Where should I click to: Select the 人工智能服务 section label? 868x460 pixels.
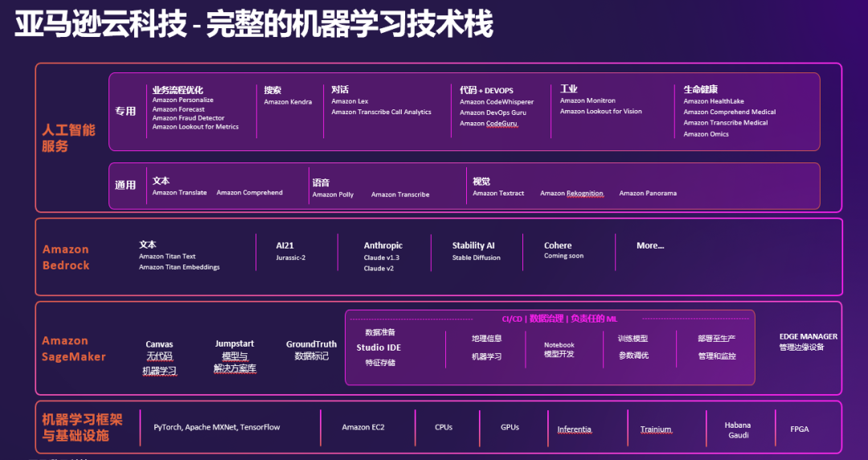[68, 138]
